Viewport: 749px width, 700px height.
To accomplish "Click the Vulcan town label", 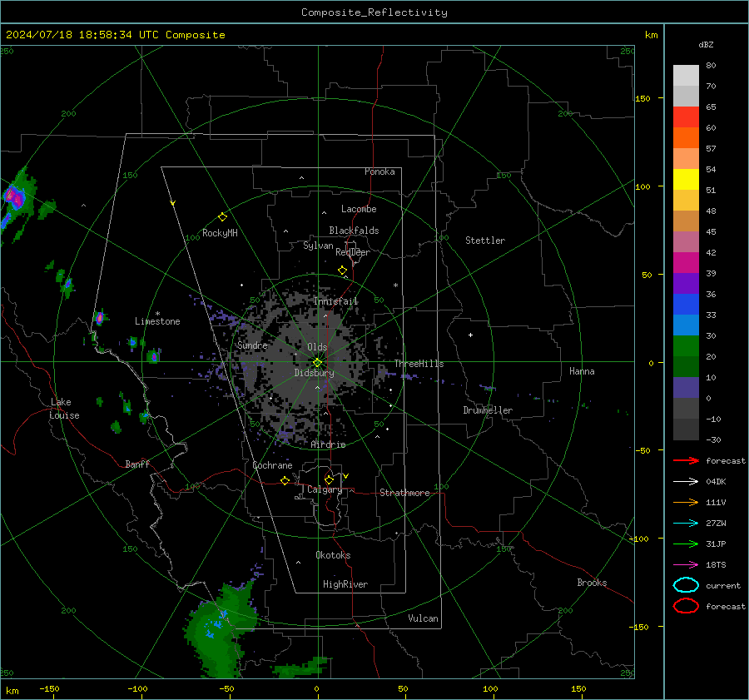I will tap(423, 618).
